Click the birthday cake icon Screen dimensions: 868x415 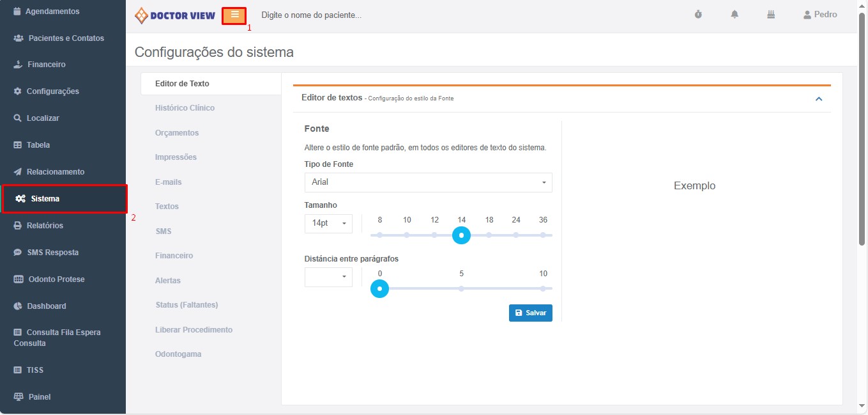tap(771, 15)
